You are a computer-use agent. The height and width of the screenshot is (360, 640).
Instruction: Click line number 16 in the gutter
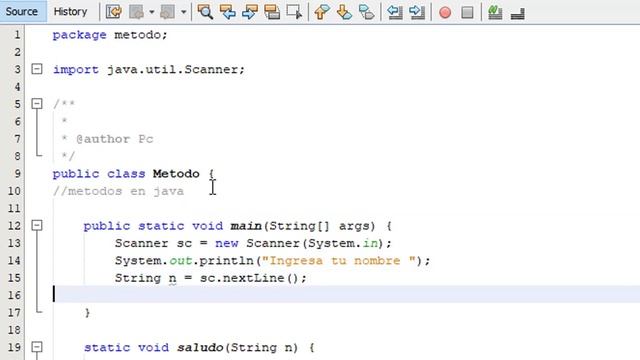pyautogui.click(x=14, y=295)
